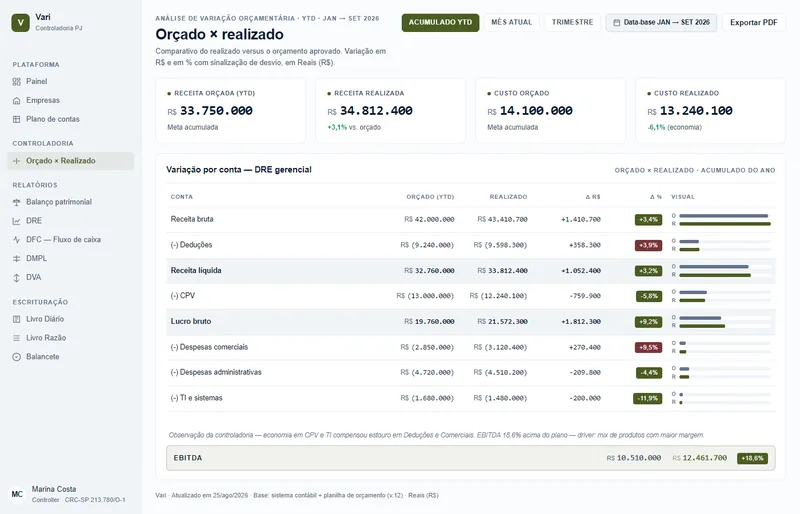
Task: Click the Receita orçada (YTD) card
Action: pyautogui.click(x=231, y=110)
